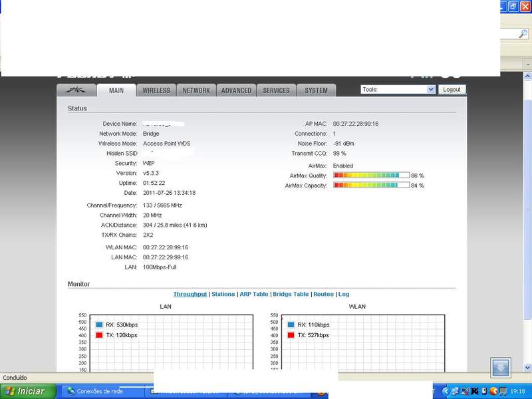
Task: Click the Logout button
Action: pyautogui.click(x=452, y=90)
